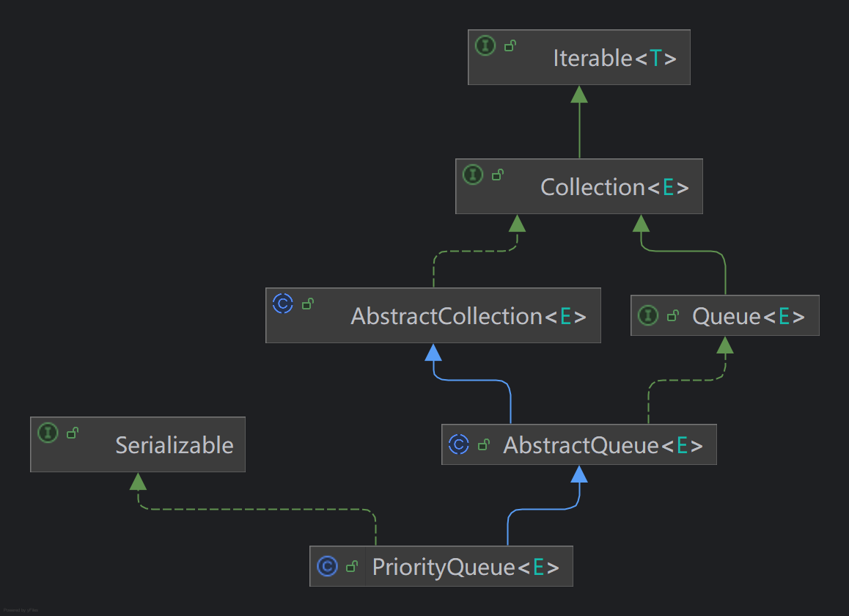The height and width of the screenshot is (616, 849).
Task: Click the public lock icon on PriorityQueue
Action: pos(352,566)
